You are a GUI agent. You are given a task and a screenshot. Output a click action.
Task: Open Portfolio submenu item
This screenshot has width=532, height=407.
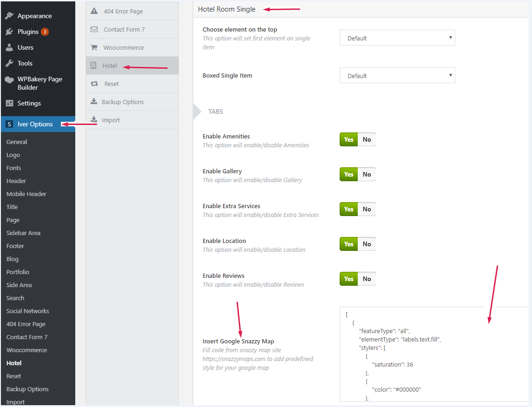[x=18, y=272]
